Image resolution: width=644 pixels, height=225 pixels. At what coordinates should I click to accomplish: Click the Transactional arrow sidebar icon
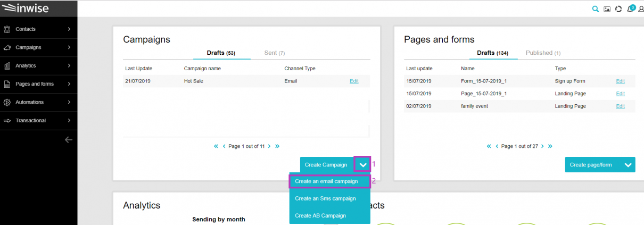tap(7, 121)
